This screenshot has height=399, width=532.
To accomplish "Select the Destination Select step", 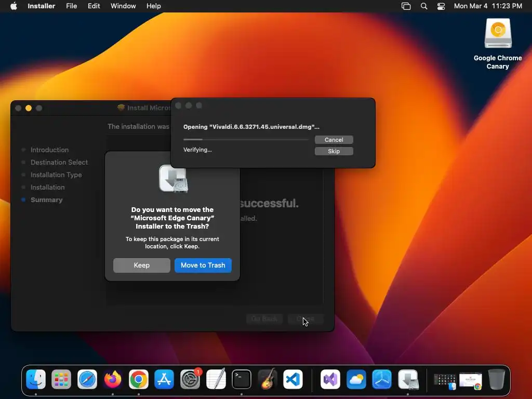I will tap(59, 163).
